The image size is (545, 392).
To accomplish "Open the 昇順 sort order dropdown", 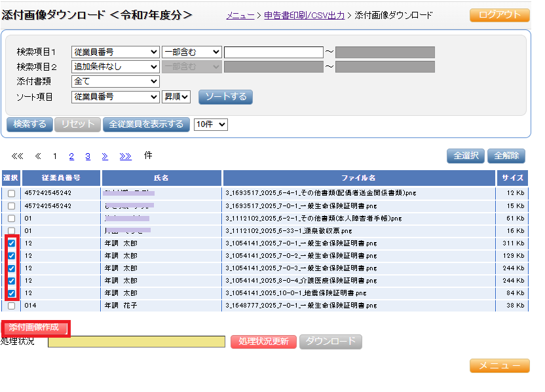I will click(176, 97).
